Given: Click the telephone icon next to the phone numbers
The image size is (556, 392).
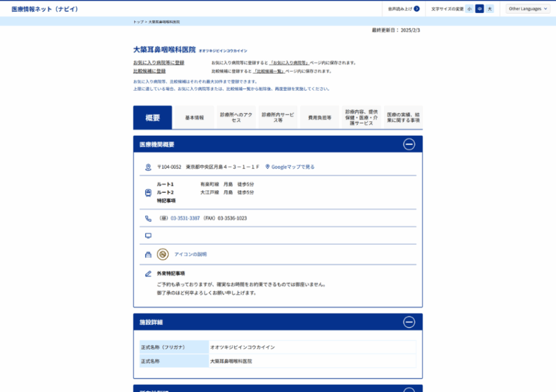Looking at the screenshot, I should point(148,218).
